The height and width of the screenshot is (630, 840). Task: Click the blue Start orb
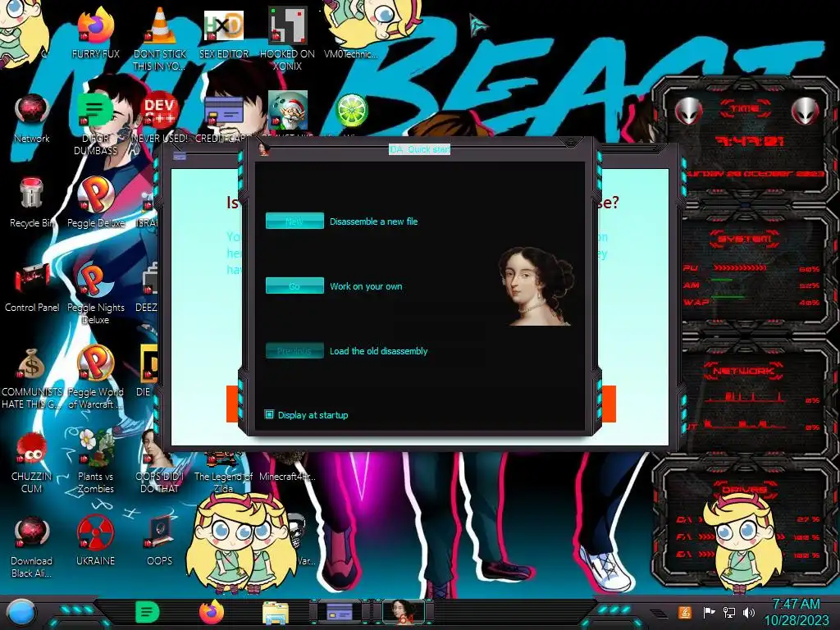(x=21, y=613)
